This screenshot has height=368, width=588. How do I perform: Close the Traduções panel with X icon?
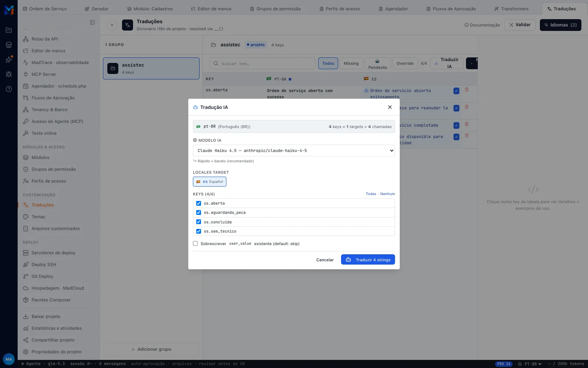coord(112,25)
